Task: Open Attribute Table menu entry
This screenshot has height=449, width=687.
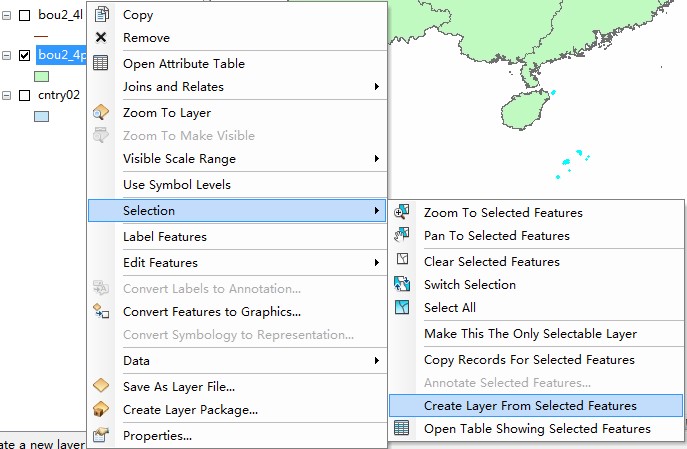Action: tap(237, 64)
